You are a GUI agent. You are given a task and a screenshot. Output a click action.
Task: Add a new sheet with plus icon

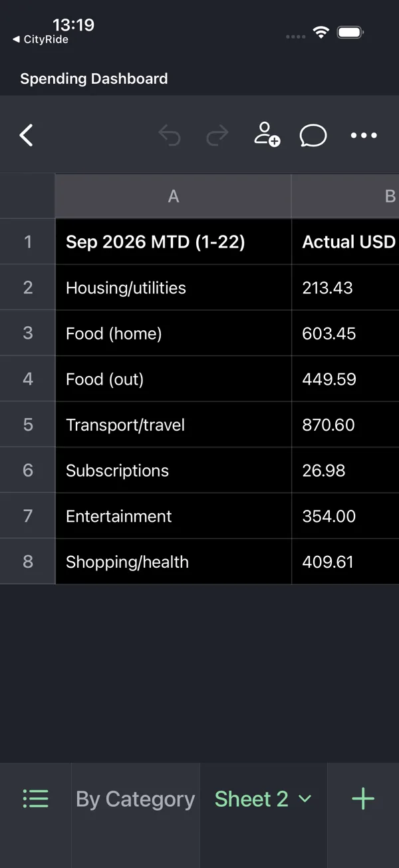363,799
